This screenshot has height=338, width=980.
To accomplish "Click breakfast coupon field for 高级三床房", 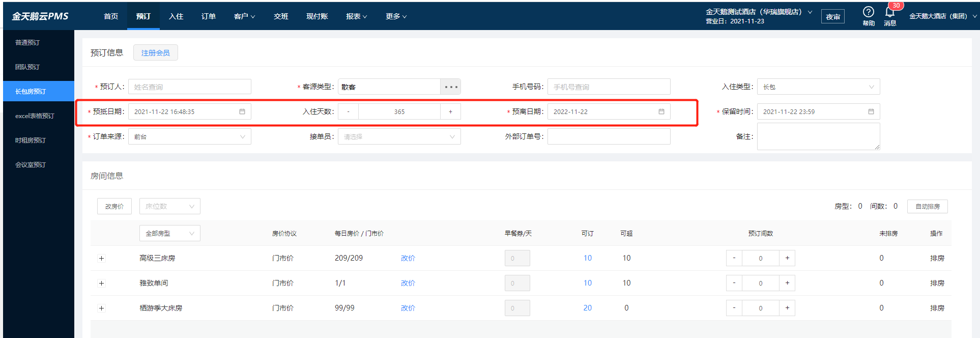I will pyautogui.click(x=517, y=258).
